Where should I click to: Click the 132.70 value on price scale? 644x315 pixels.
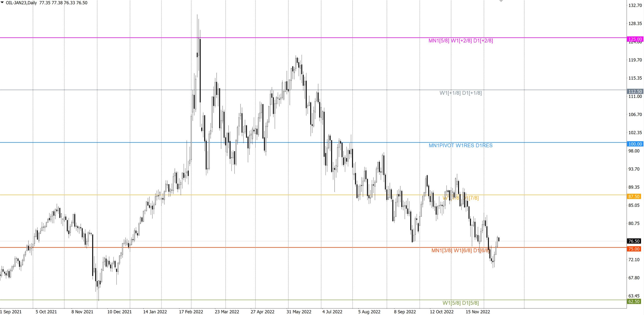635,5
